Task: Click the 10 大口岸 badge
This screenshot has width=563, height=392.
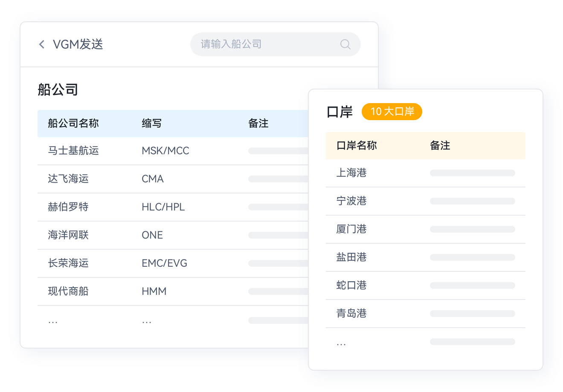Action: coord(392,112)
